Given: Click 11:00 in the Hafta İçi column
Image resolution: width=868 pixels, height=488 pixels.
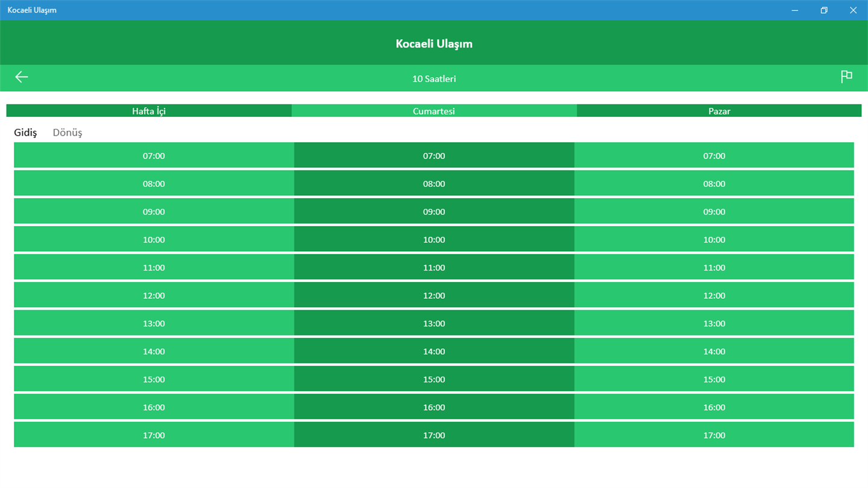Looking at the screenshot, I should (154, 267).
